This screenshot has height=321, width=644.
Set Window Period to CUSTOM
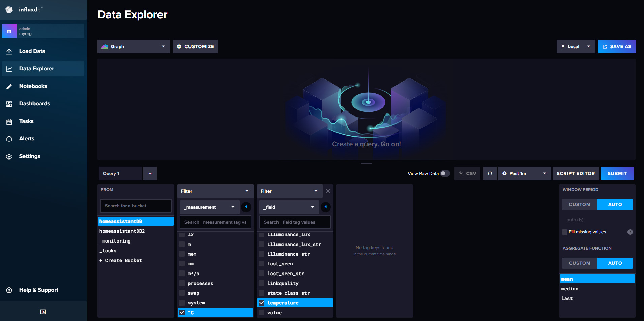pos(580,204)
